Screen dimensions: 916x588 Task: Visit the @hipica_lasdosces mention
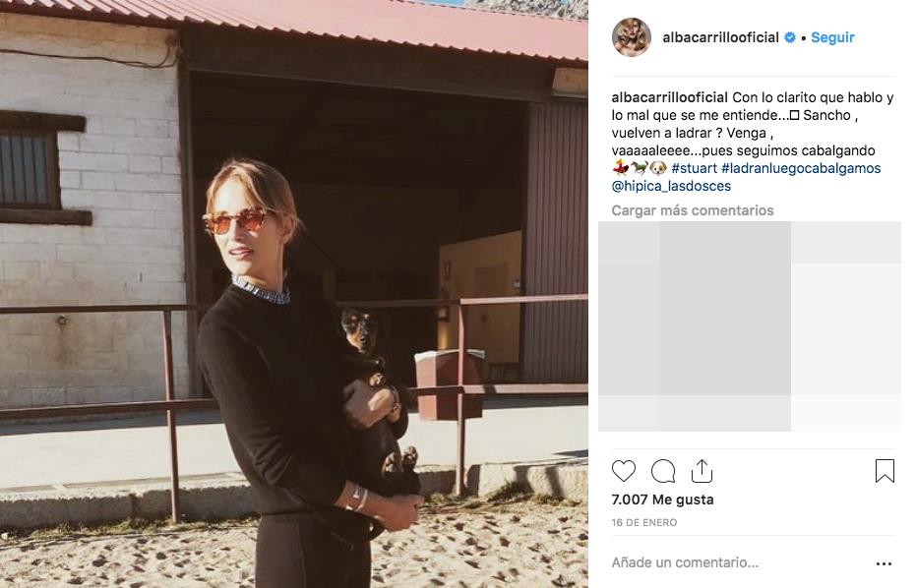671,186
